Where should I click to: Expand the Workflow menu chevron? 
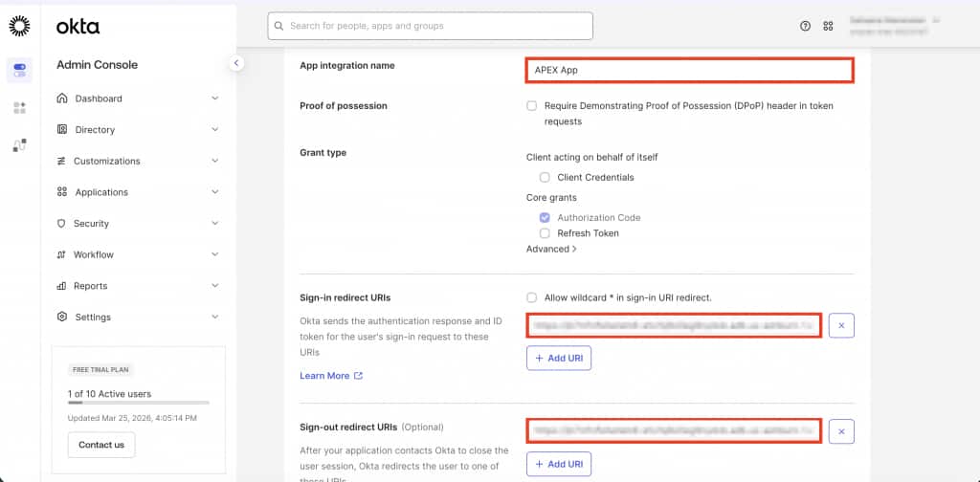click(x=215, y=254)
